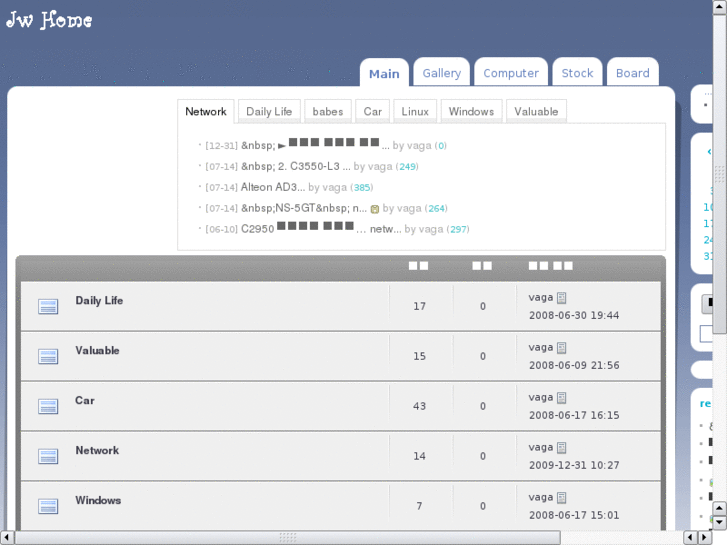727x545 pixels.
Task: Open the C3550-L3 post link
Action: coord(296,166)
